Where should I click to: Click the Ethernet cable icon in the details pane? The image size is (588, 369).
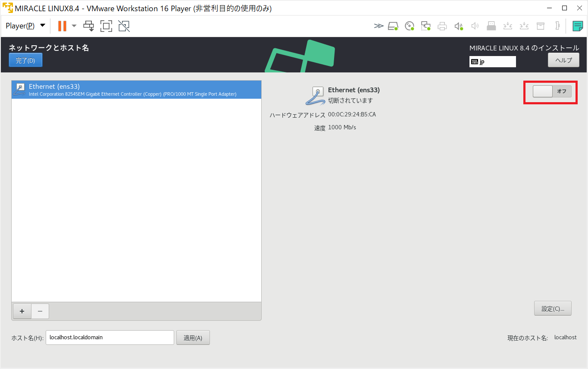315,96
